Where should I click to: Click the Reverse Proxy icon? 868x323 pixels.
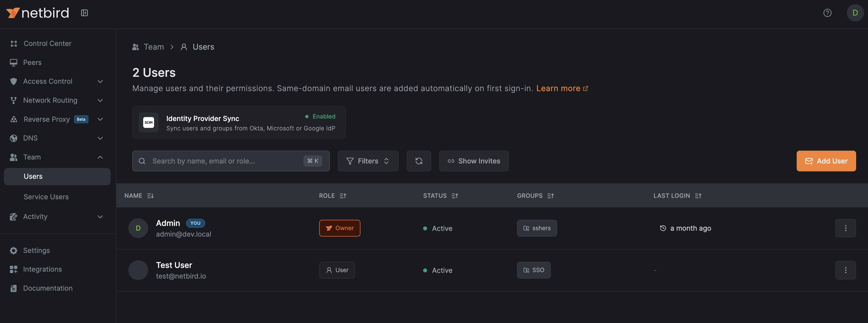14,119
